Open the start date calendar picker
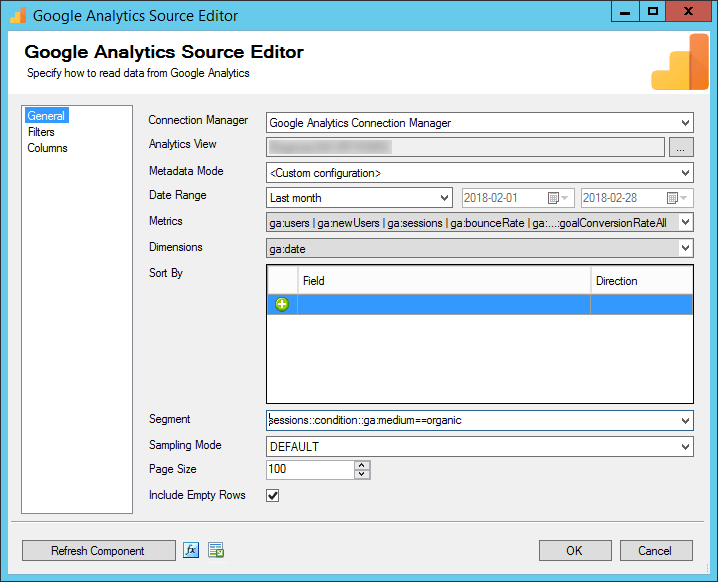 tap(558, 198)
